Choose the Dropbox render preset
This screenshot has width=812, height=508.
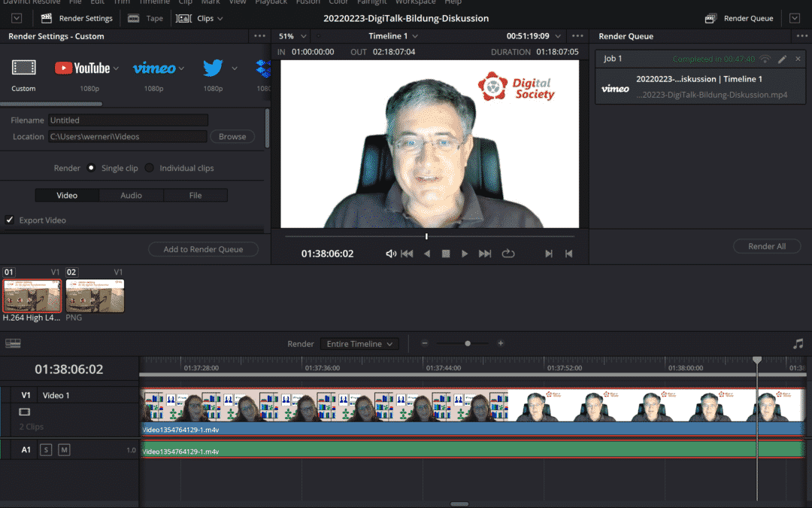pyautogui.click(x=263, y=68)
